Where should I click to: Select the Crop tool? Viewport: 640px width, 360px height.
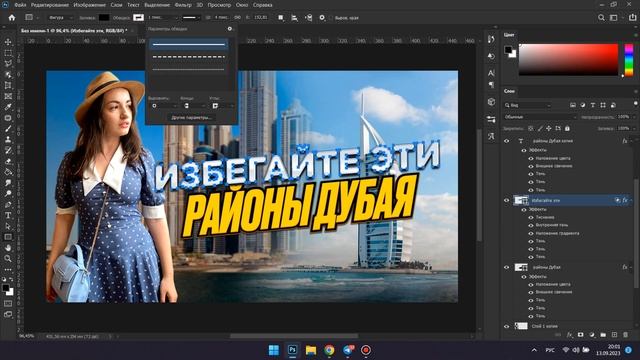click(8, 85)
